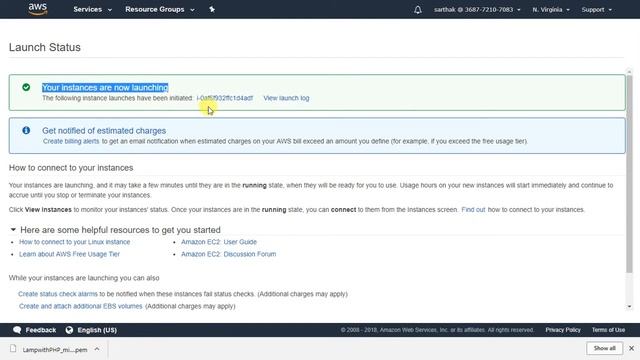Expand the sarthak account dropdown
Image resolution: width=640 pixels, height=360 pixels.
477,9
